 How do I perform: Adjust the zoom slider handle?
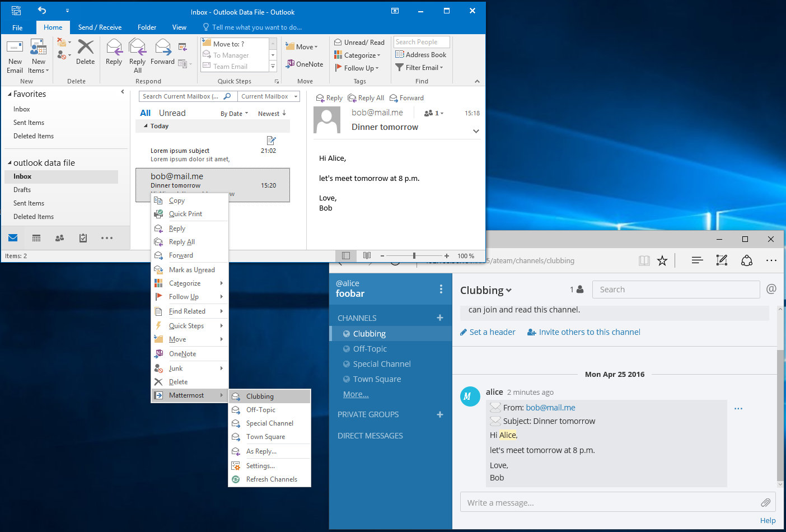coord(414,256)
